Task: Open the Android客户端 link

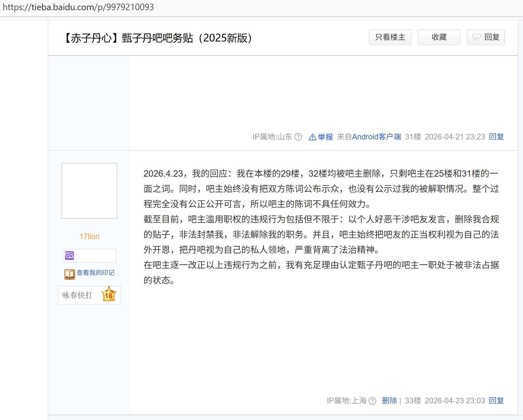Action: (377, 137)
